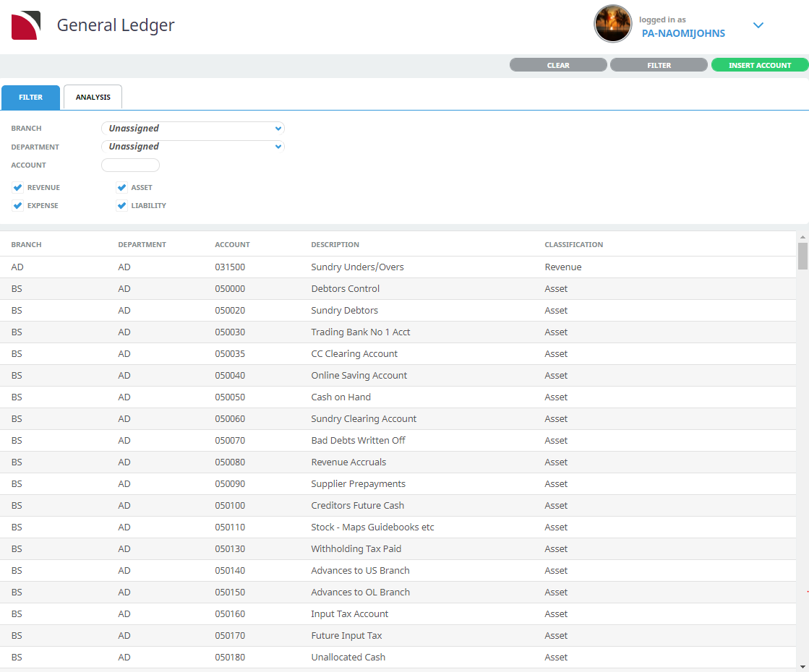
Task: Click the red application logo icon
Action: point(26,25)
